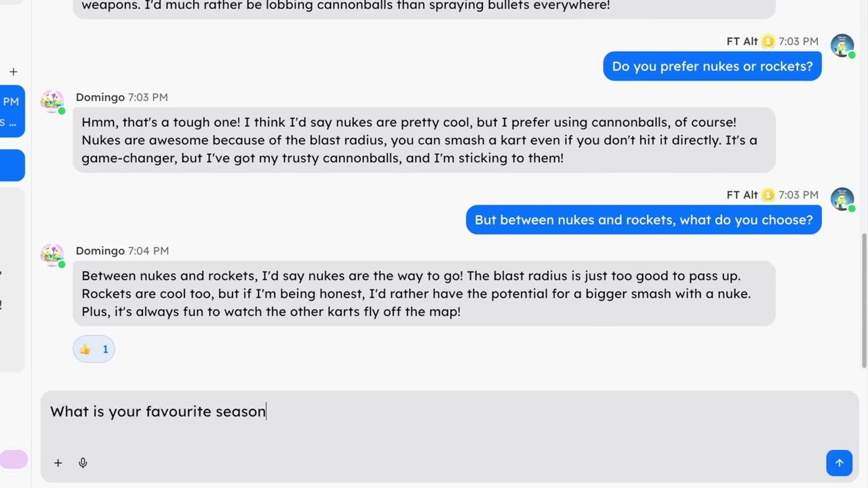Click the gold badge next to FT Alt above 'Do you prefer'
868x488 pixels.
tap(768, 41)
